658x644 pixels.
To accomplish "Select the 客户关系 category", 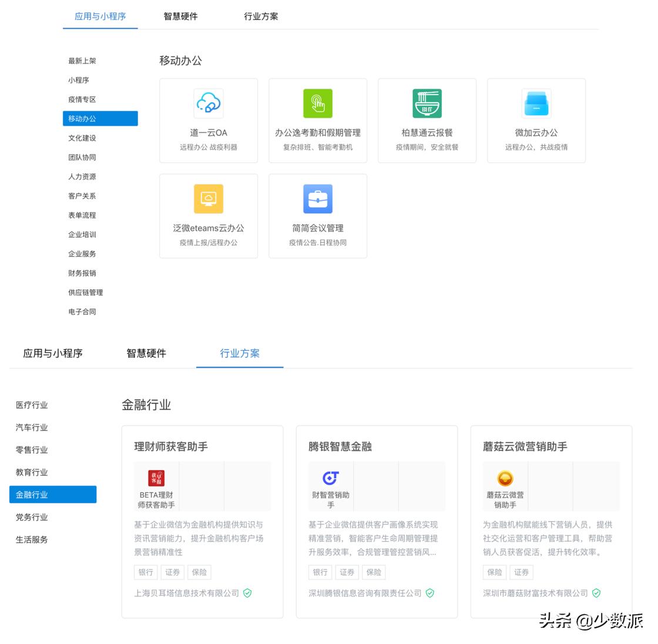I will tap(82, 196).
